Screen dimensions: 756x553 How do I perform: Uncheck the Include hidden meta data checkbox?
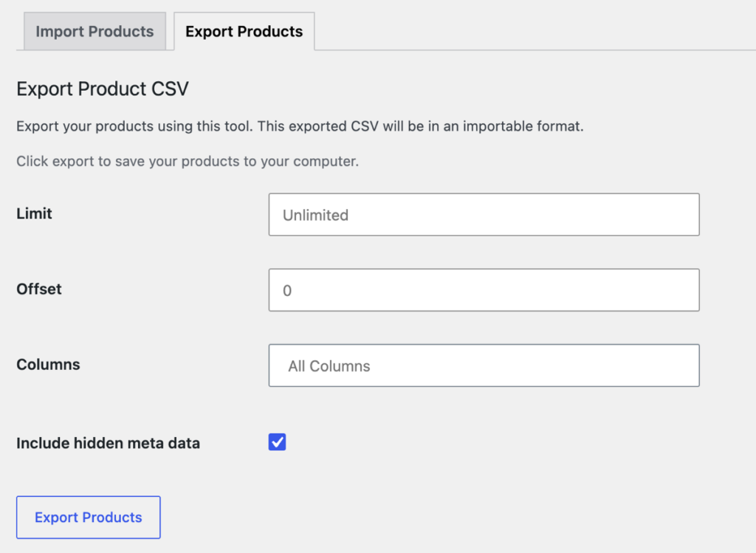pyautogui.click(x=278, y=442)
